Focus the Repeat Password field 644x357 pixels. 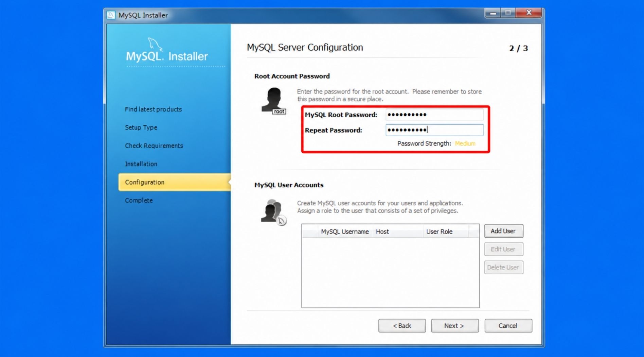[x=434, y=130]
